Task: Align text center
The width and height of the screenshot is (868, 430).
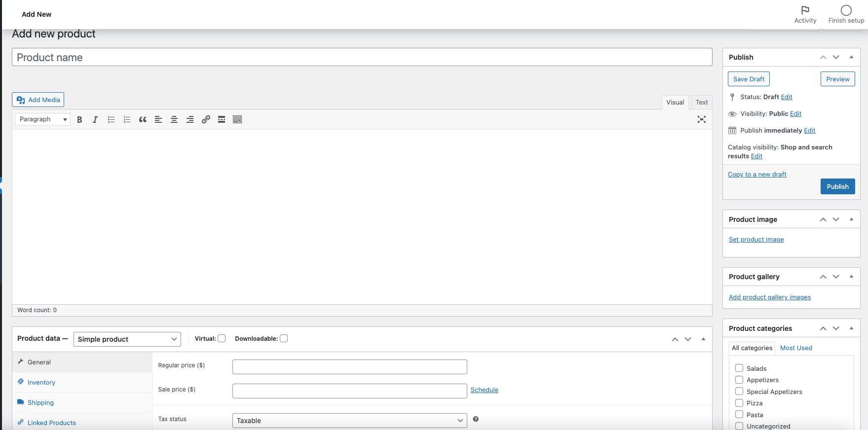Action: 174,119
